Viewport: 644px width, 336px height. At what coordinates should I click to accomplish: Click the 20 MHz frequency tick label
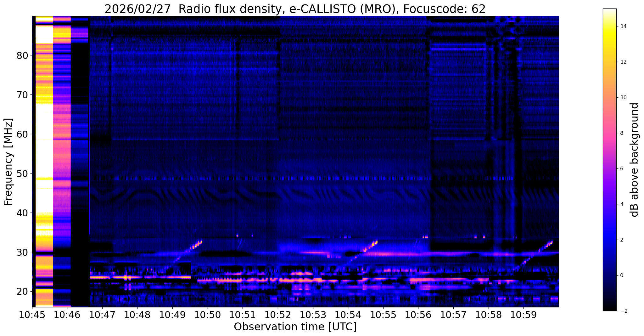(x=22, y=292)
